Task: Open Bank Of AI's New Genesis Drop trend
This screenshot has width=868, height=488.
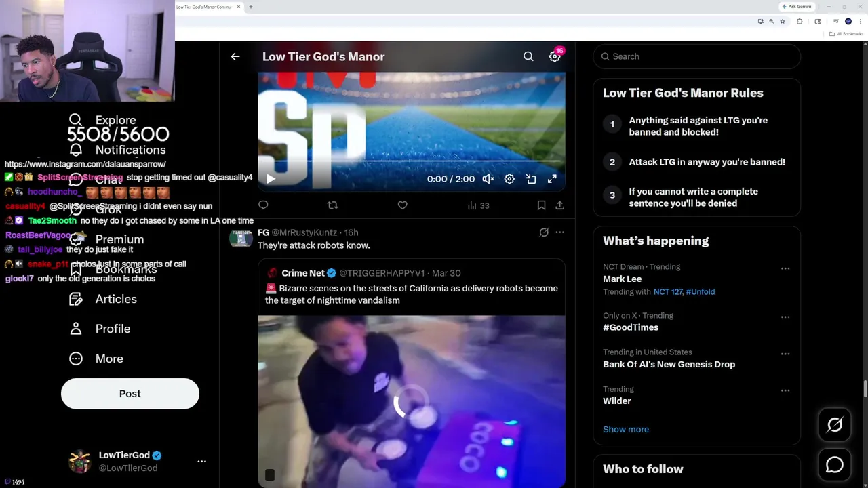Action: [669, 364]
